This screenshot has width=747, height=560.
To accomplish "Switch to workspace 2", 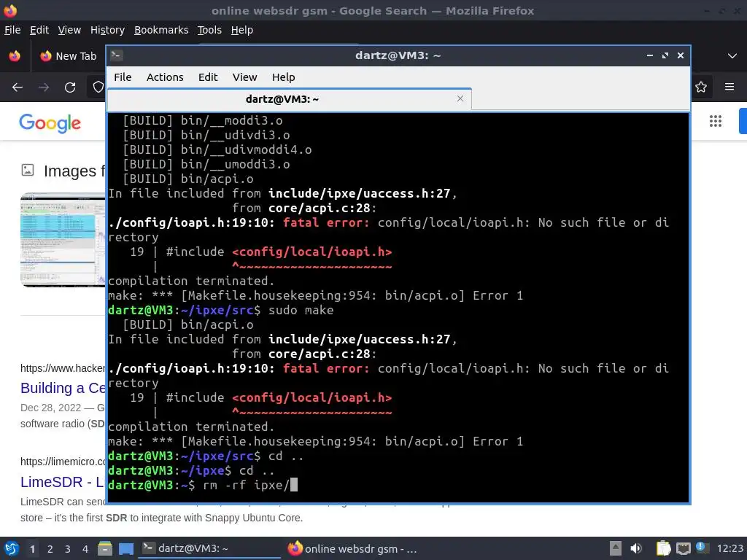I will [x=50, y=549].
